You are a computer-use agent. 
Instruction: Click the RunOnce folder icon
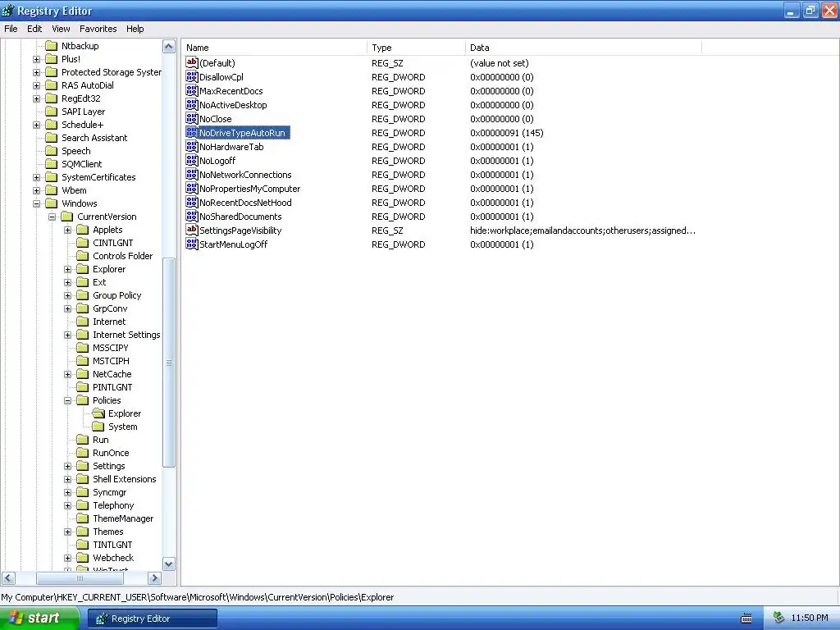pyautogui.click(x=83, y=453)
